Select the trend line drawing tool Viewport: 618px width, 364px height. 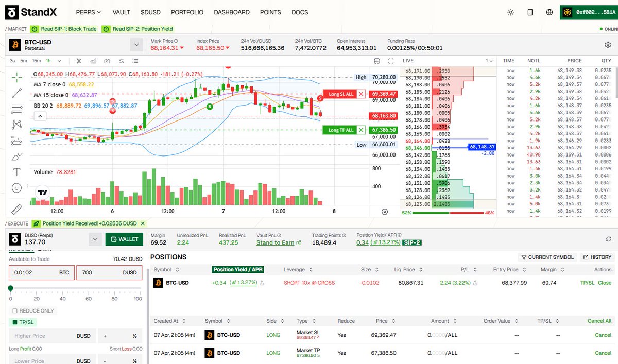pyautogui.click(x=16, y=93)
